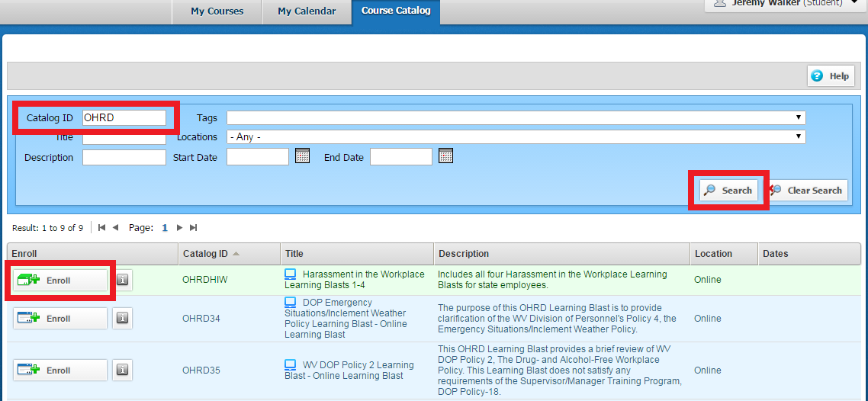Click the Clear Search button

click(x=807, y=191)
